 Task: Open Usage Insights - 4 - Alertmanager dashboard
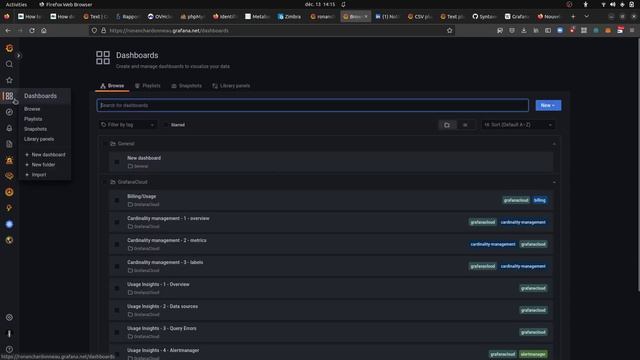[x=163, y=350]
